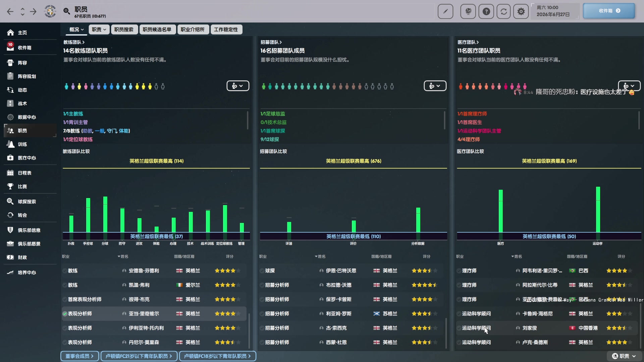Open the club badge menu
The width and height of the screenshot is (644, 362).
point(50,11)
